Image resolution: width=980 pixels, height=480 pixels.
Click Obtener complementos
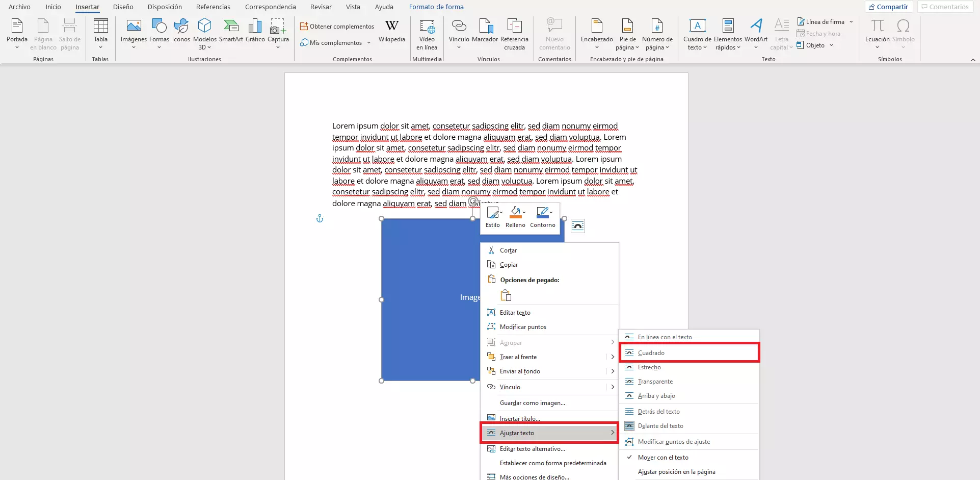337,27
